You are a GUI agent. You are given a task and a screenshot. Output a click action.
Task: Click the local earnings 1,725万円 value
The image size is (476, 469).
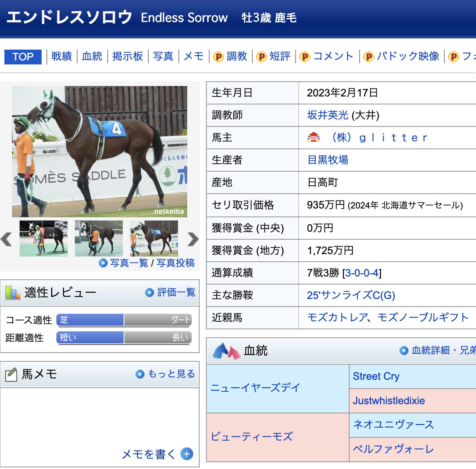pyautogui.click(x=330, y=251)
